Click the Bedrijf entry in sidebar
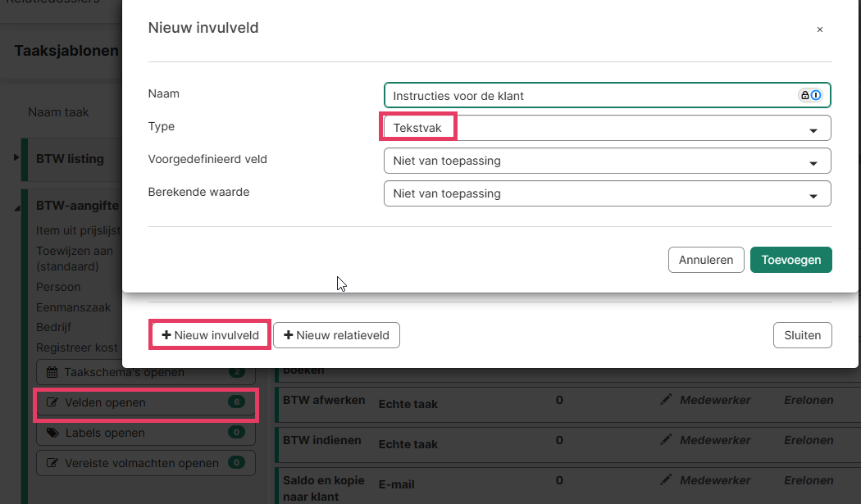This screenshot has width=861, height=504. pos(54,327)
